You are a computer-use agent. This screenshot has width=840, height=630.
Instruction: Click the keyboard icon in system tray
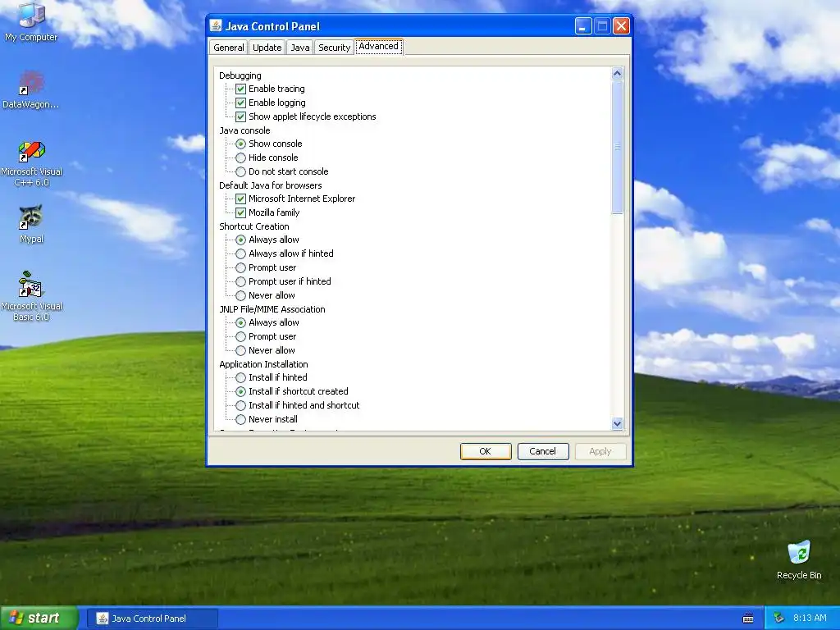pyautogui.click(x=748, y=619)
